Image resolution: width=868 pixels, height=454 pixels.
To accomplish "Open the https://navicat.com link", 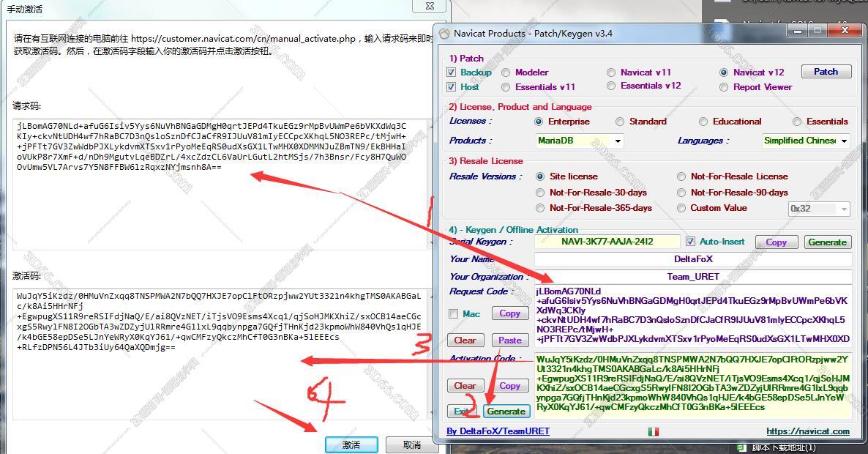I will coord(808,431).
